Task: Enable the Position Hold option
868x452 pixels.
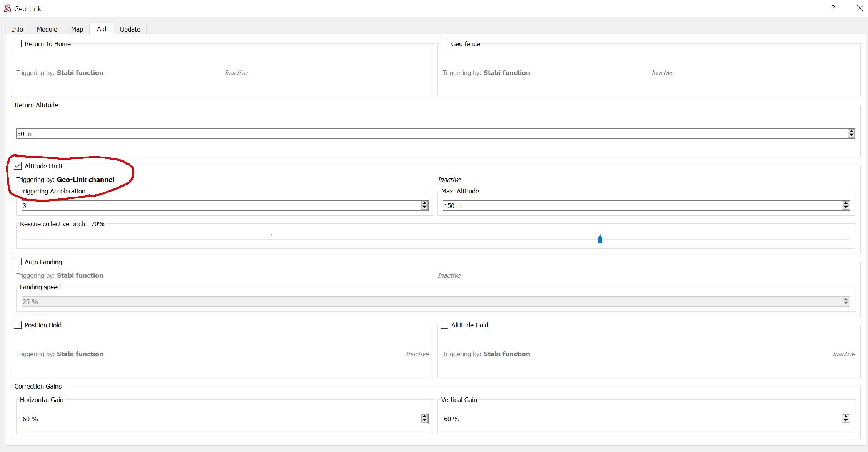Action: click(x=18, y=325)
